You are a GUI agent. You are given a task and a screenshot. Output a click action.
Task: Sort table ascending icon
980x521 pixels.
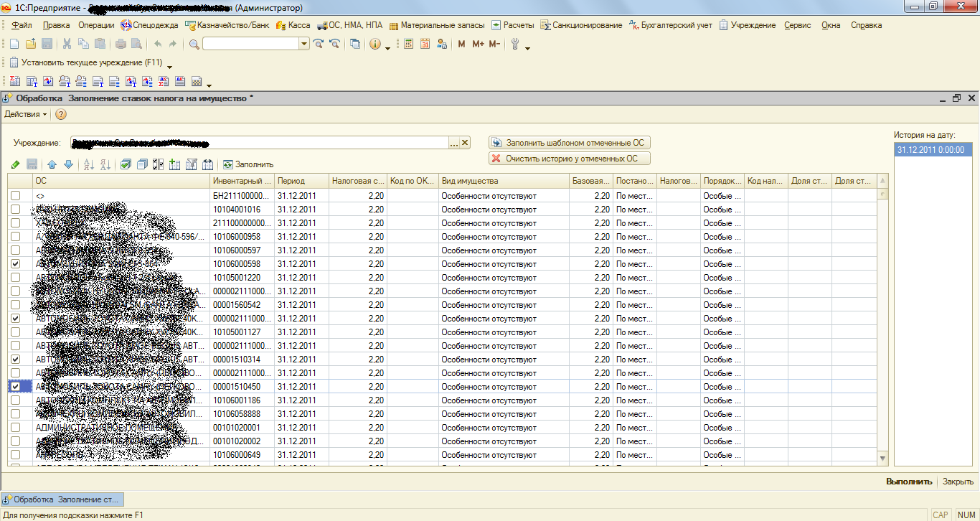click(89, 164)
